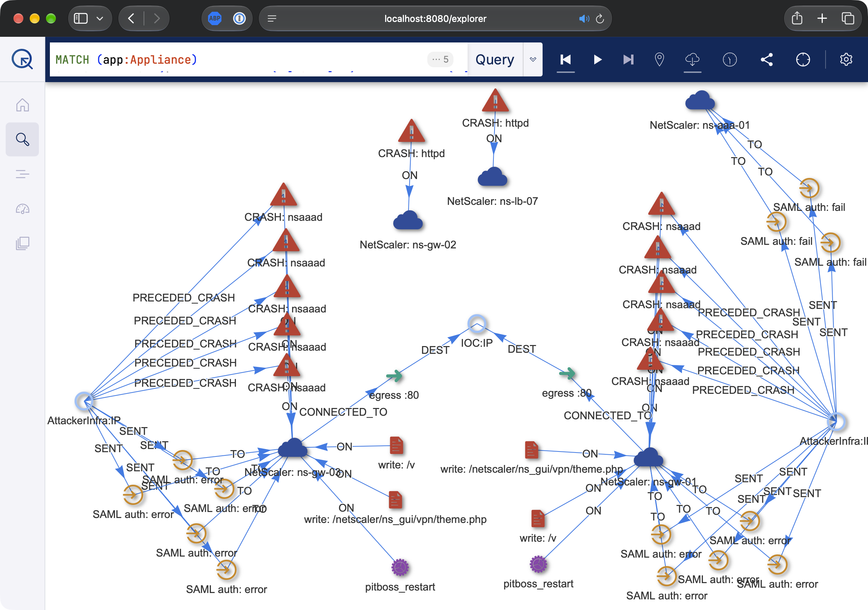Select the left AttackerInfra:IP node
The image size is (868, 610).
pos(84,401)
